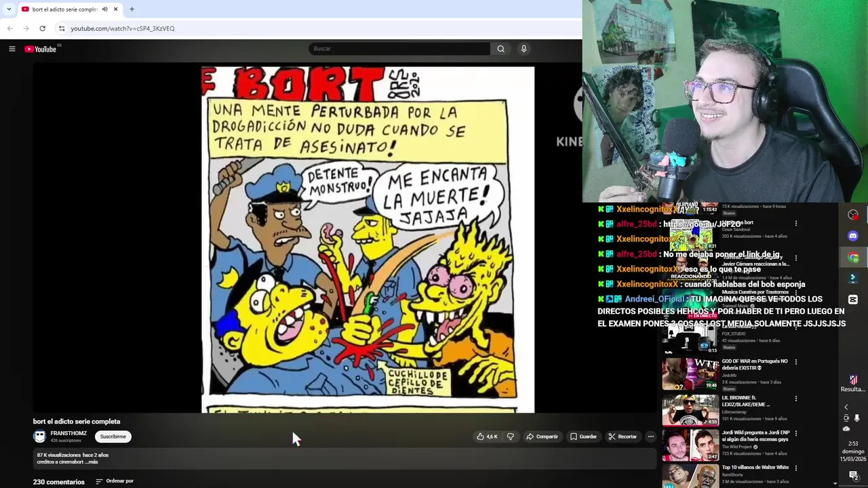Open the Chrome taskbar icon
Viewport: 868px width, 488px height.
853,258
